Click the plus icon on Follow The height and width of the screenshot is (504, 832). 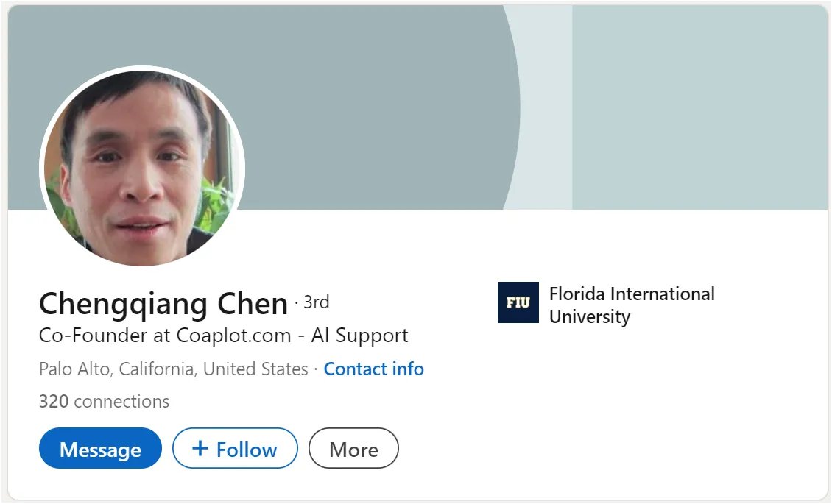pos(200,448)
